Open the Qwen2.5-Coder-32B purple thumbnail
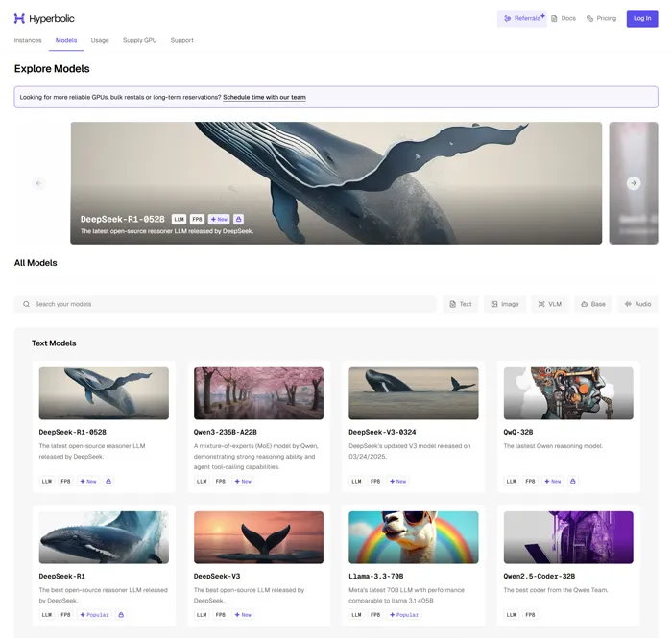This screenshot has height=638, width=672. pos(568,537)
